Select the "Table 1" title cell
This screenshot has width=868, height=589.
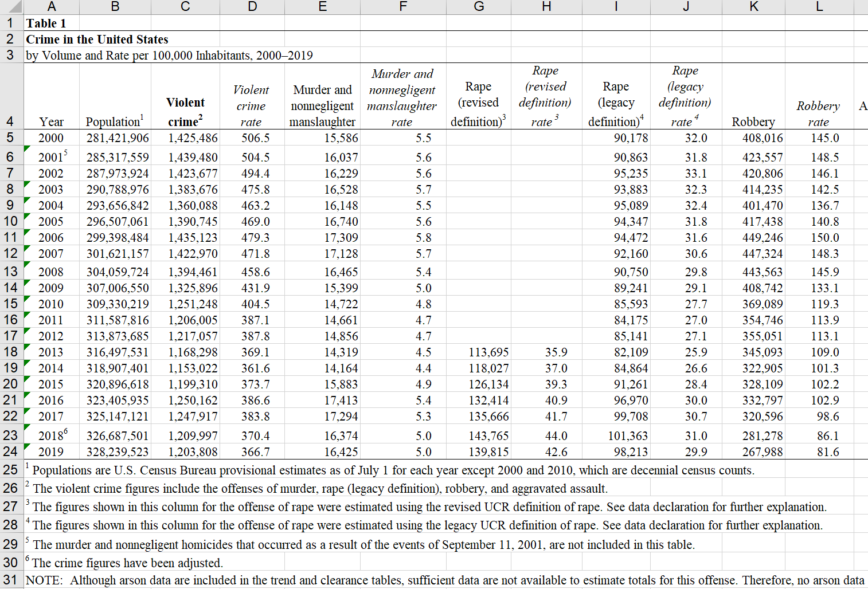[x=46, y=23]
